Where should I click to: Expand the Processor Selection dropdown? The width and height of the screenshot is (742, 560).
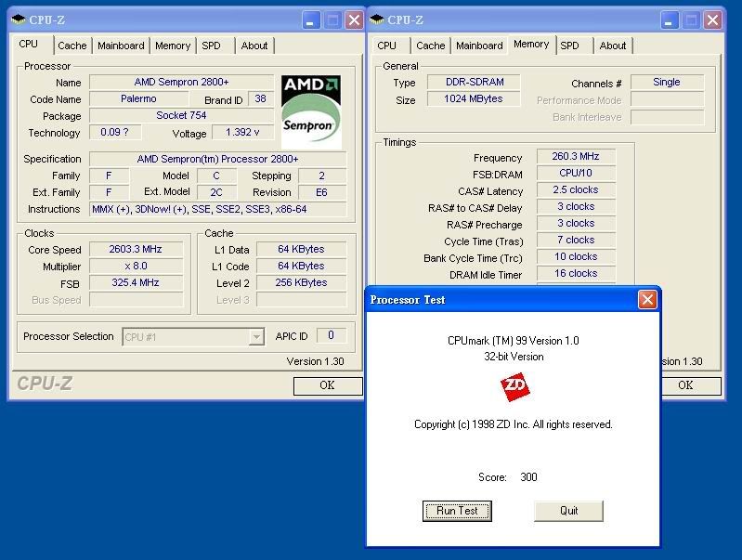click(255, 337)
